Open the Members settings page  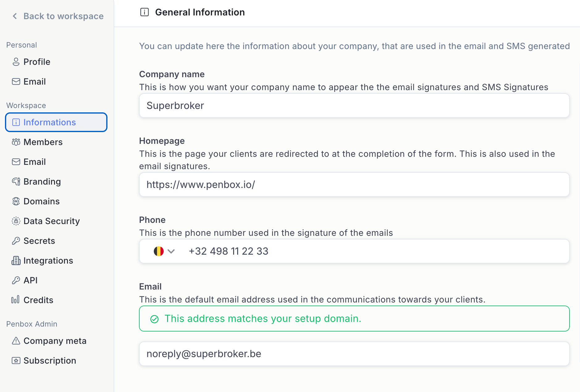[43, 142]
